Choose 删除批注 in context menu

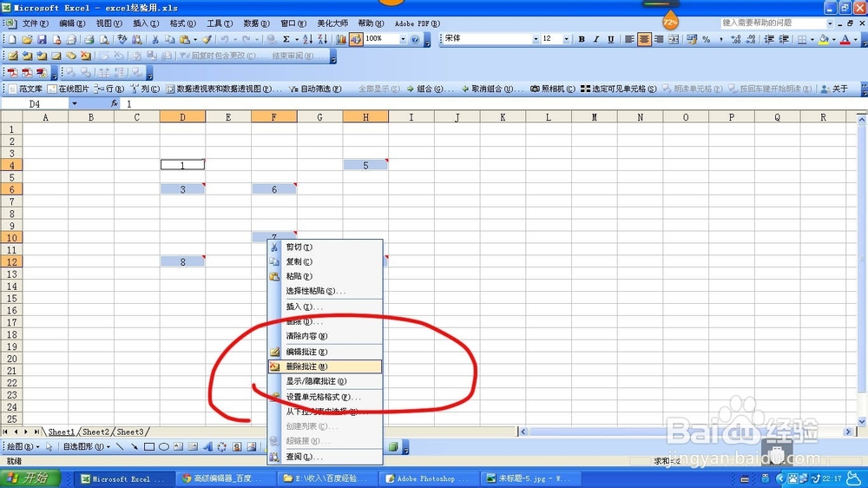pyautogui.click(x=325, y=366)
